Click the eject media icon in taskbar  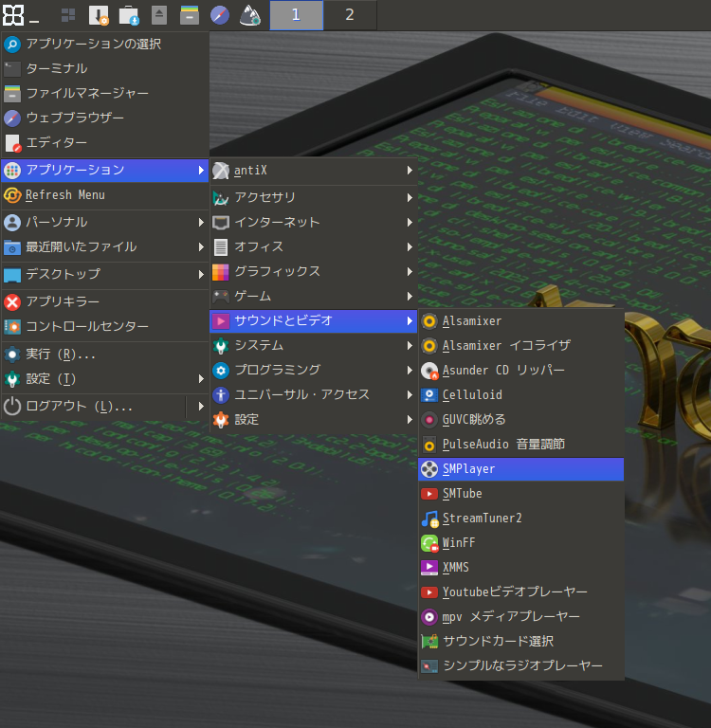click(x=159, y=15)
